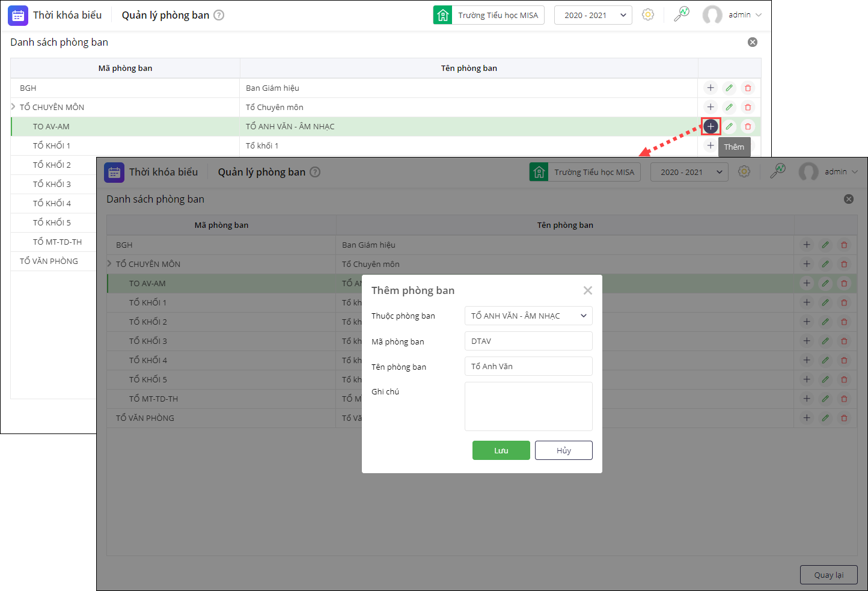Click the Tên phòng ban column header in front window

click(x=565, y=225)
